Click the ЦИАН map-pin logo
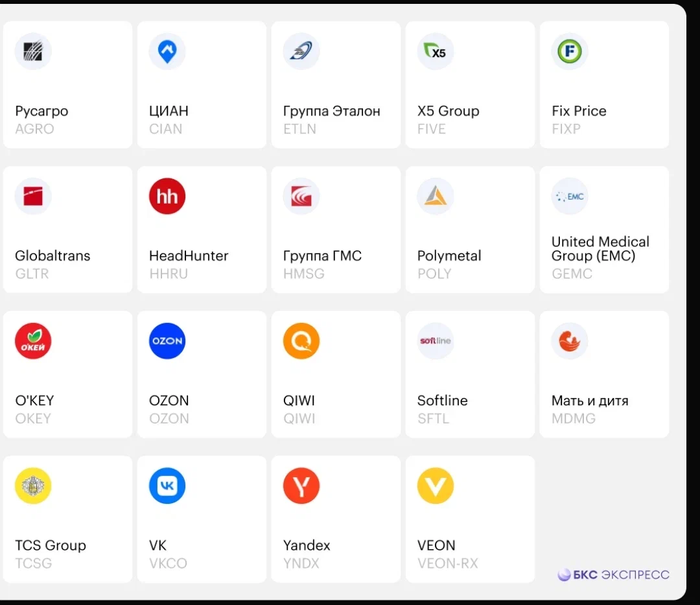700x605 pixels. click(167, 51)
